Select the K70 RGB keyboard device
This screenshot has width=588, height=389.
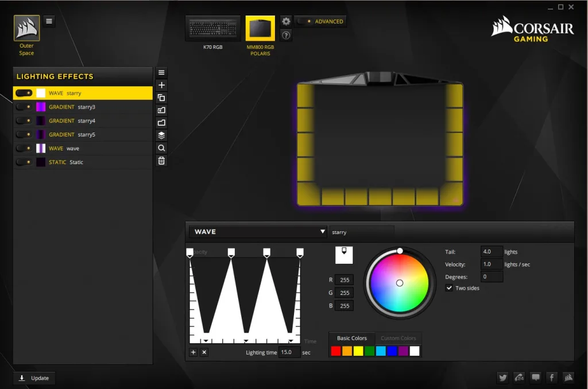tap(213, 29)
